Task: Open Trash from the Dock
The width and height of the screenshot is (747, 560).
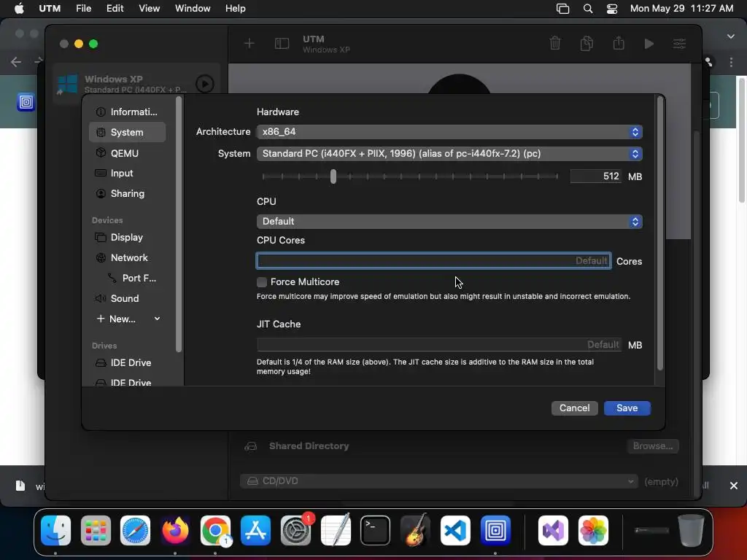Action: point(691,530)
